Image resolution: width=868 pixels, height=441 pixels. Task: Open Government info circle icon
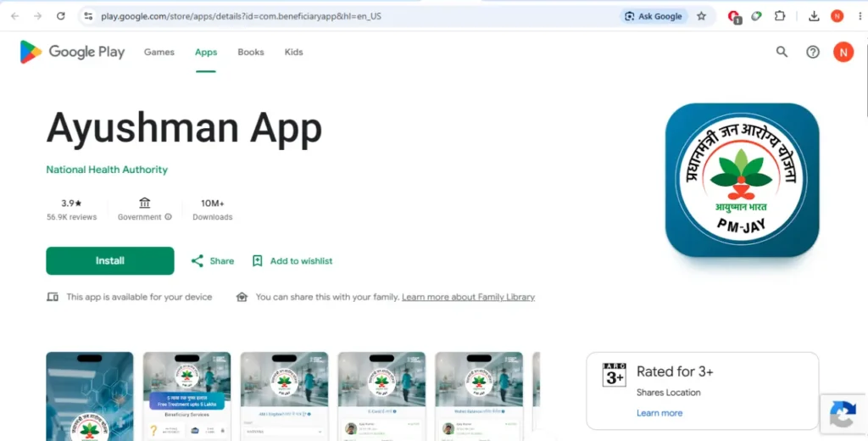pos(169,217)
